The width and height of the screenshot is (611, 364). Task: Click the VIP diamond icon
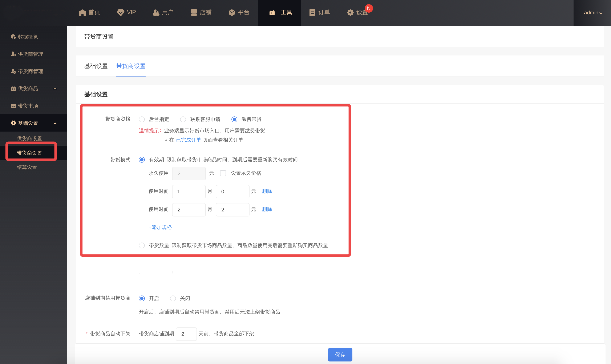point(121,13)
